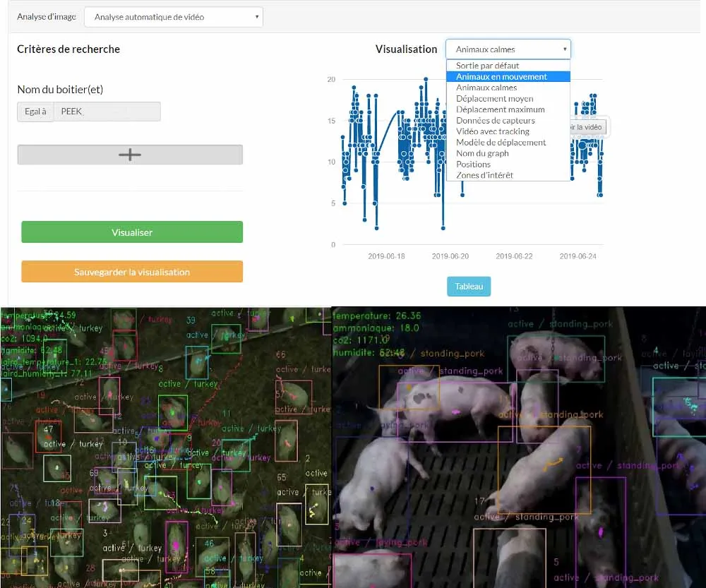706x588 pixels.
Task: Select 'Animaux calmes' in dropdown list
Action: tap(486, 88)
